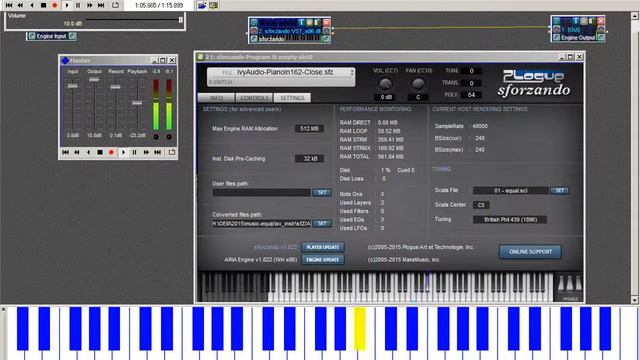Open Scala Center C5 dropdown
The width and height of the screenshot is (640, 360).
pyautogui.click(x=481, y=205)
